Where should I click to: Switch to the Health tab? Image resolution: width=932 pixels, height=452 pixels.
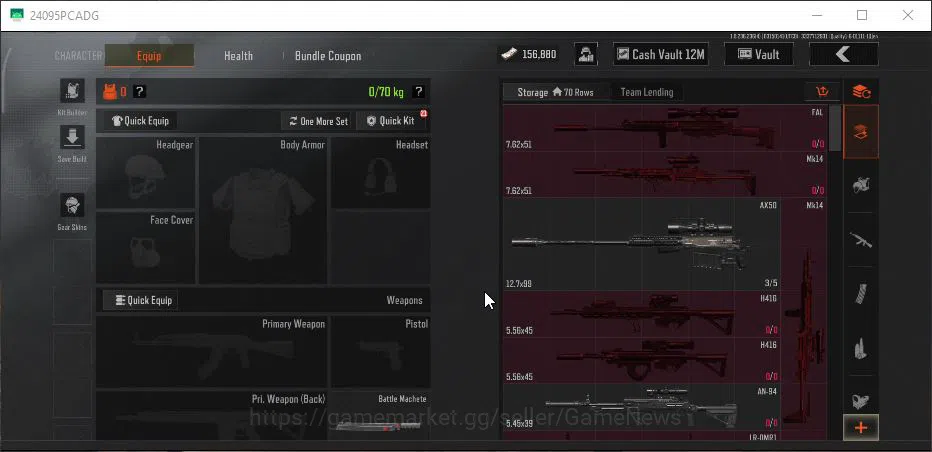(238, 56)
